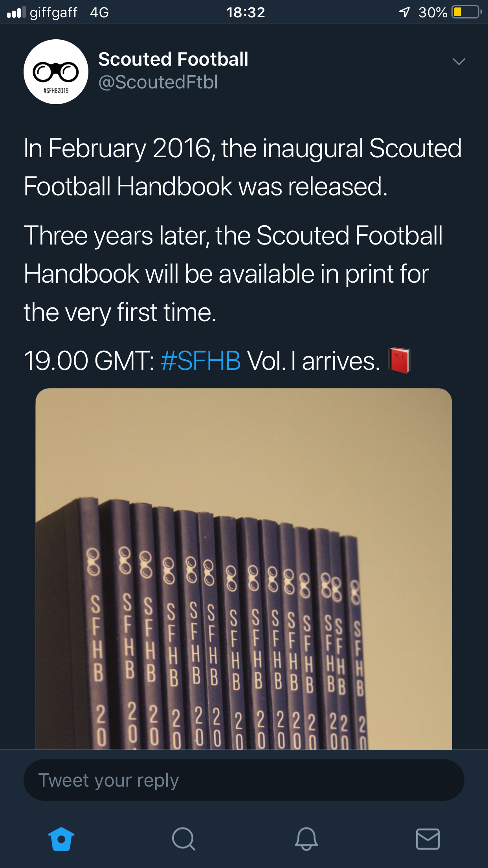Tap the Scouted Football display name
488x868 pixels.
pyautogui.click(x=173, y=59)
